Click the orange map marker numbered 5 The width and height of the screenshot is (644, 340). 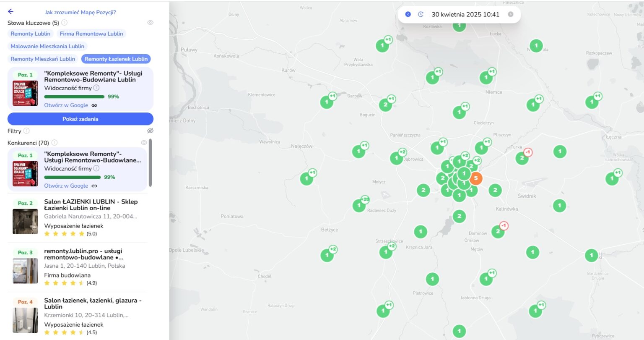(x=475, y=178)
